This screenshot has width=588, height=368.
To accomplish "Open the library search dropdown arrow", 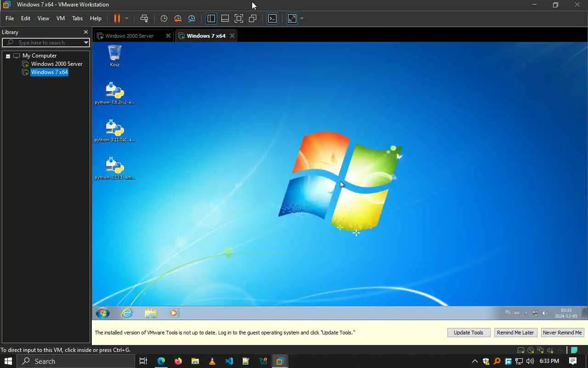I will point(86,42).
